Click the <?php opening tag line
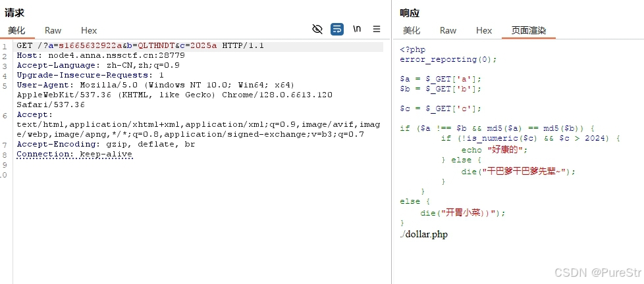Viewport: 644px width, 284px height. pyautogui.click(x=412, y=49)
